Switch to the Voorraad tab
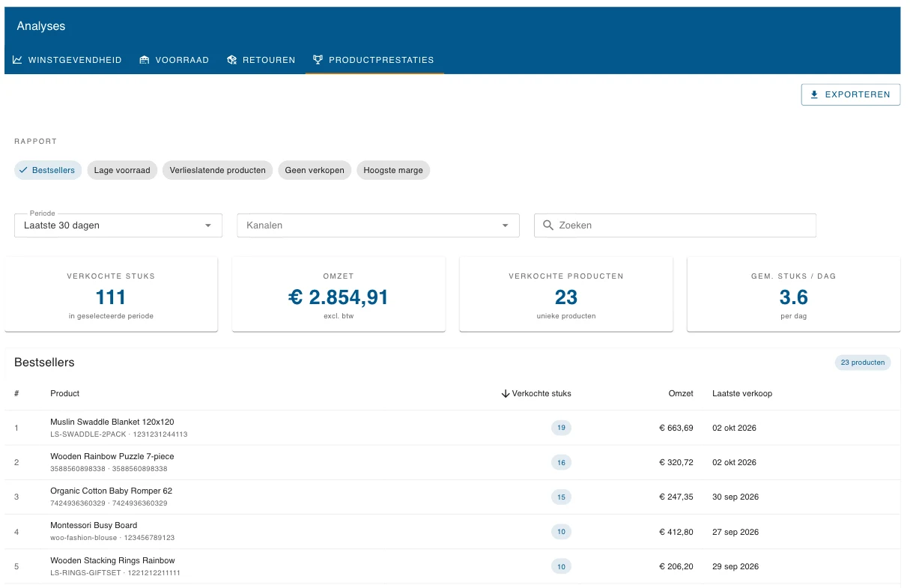 (175, 60)
